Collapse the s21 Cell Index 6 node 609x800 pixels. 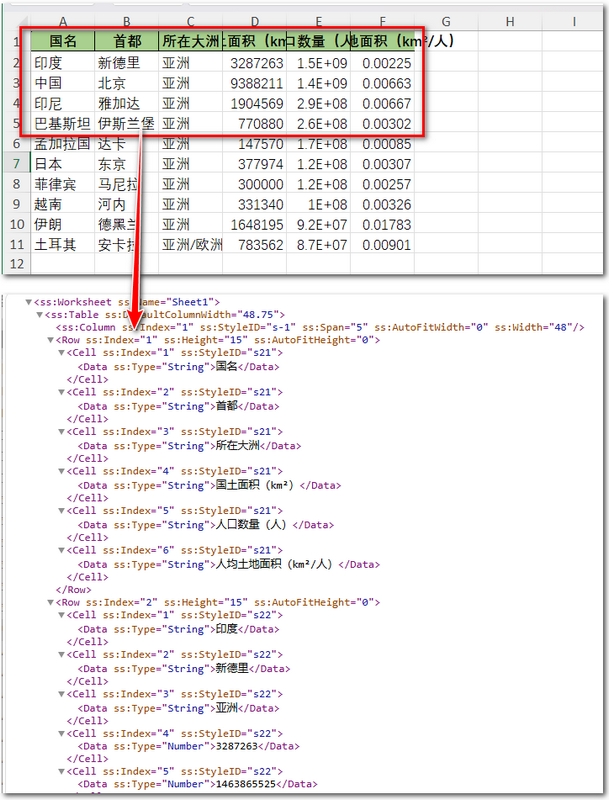coord(61,550)
